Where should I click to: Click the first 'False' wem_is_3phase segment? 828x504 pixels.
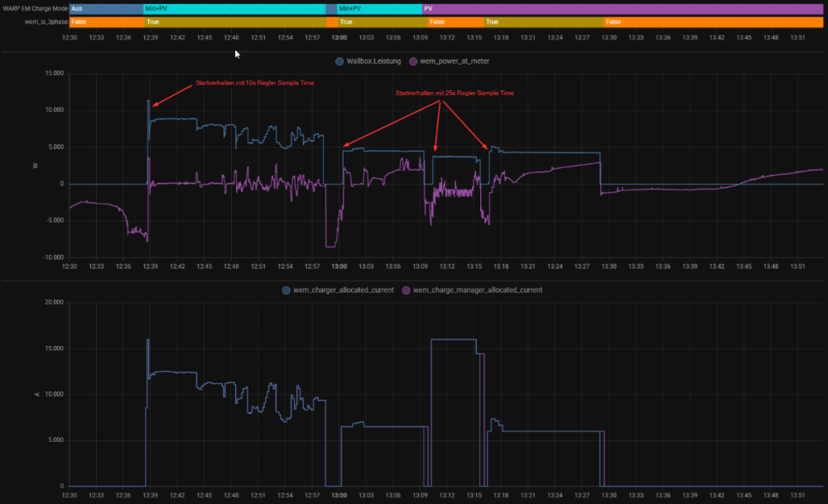[x=106, y=22]
